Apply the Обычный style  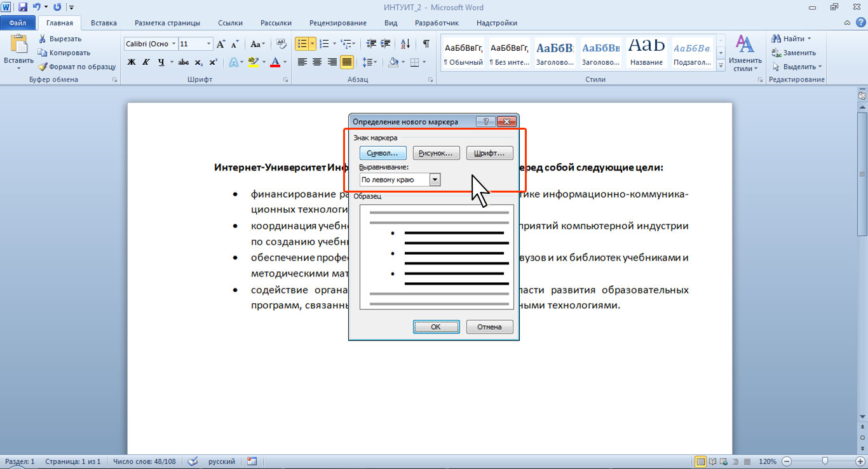pos(463,53)
